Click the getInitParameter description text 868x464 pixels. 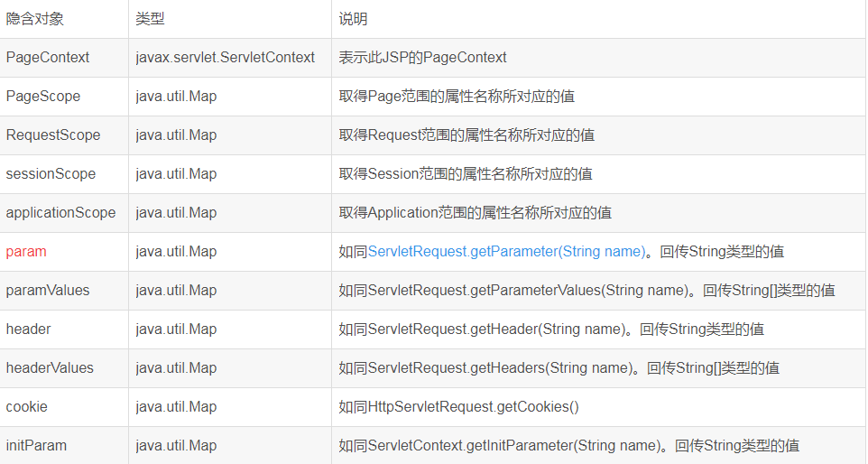pos(568,446)
